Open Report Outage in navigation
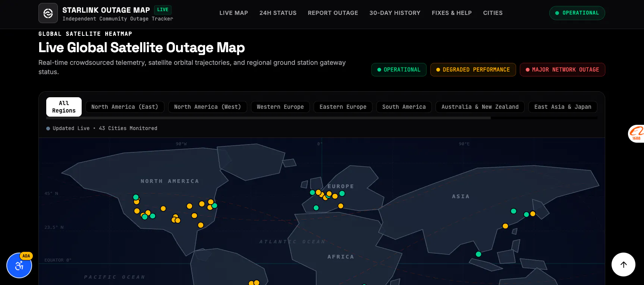 tap(333, 13)
